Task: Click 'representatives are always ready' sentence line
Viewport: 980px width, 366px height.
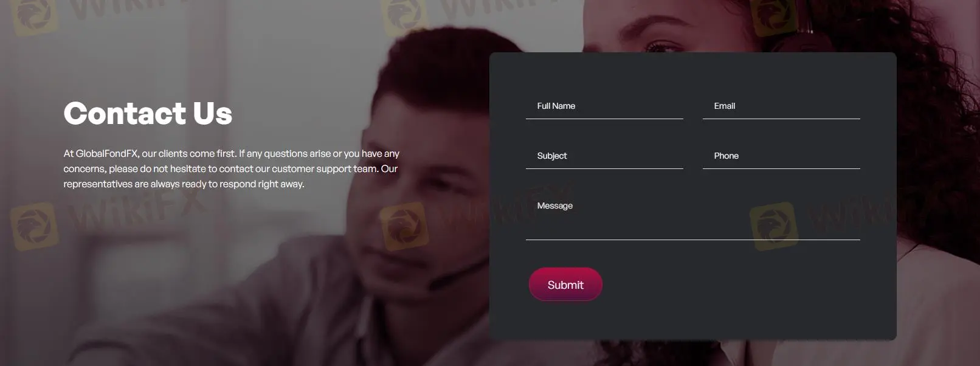Action: coord(184,184)
